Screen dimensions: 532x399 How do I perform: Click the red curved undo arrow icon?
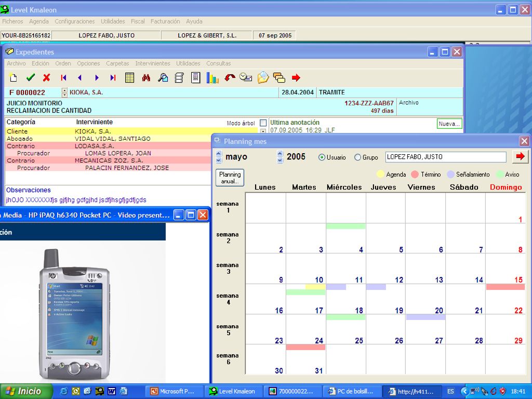tap(230, 78)
